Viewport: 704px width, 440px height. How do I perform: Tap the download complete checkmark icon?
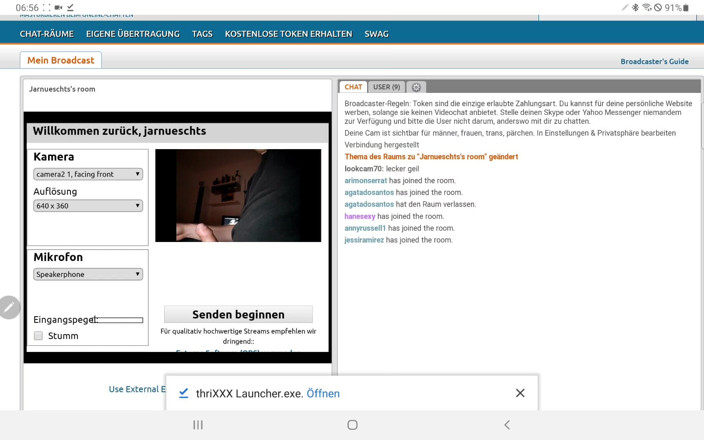coord(184,393)
